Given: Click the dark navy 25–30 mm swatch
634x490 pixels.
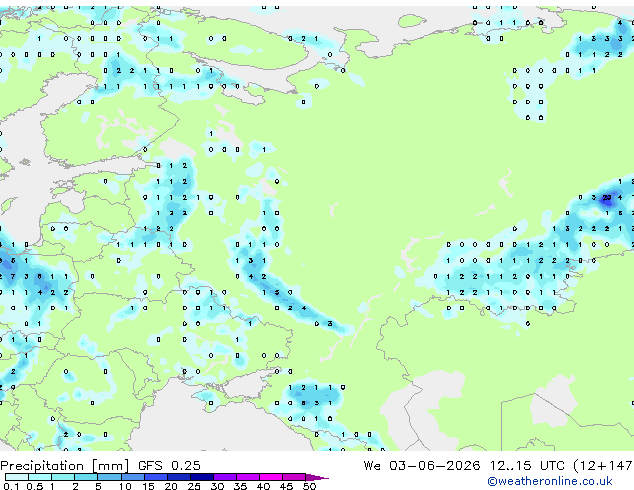Looking at the screenshot, I should pos(202,477).
